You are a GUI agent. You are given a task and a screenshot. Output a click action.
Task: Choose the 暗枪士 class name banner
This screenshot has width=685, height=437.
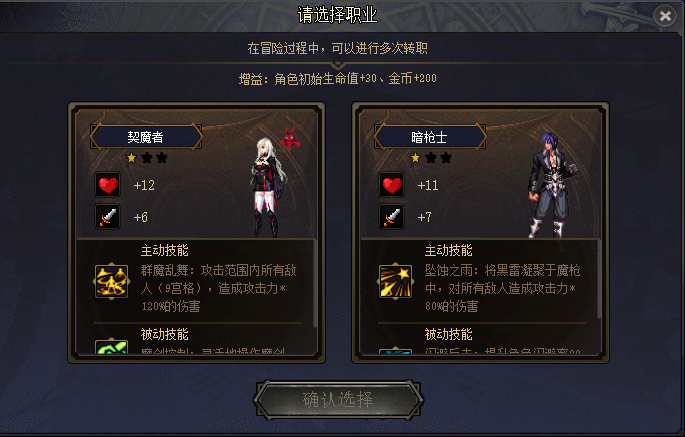click(x=430, y=137)
